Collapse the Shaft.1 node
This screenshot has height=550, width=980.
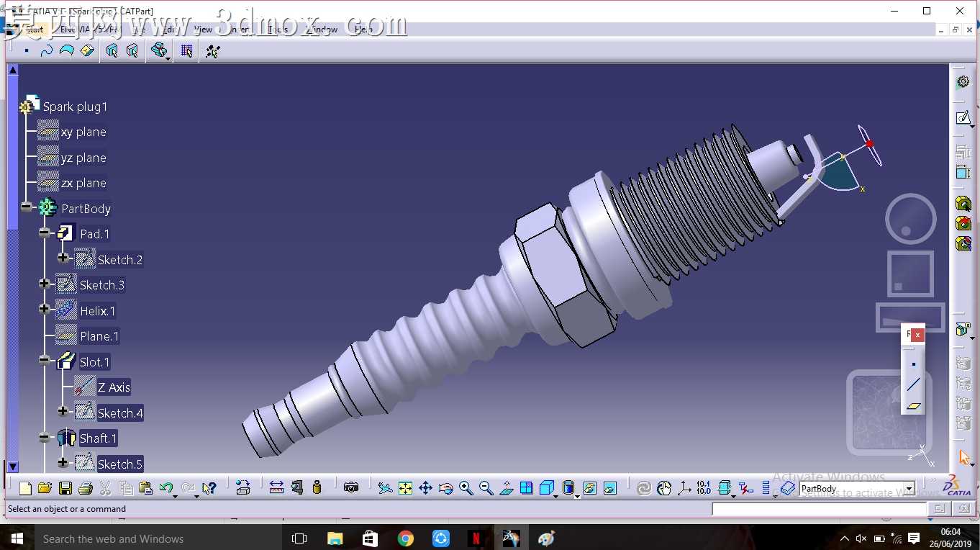[x=45, y=437]
